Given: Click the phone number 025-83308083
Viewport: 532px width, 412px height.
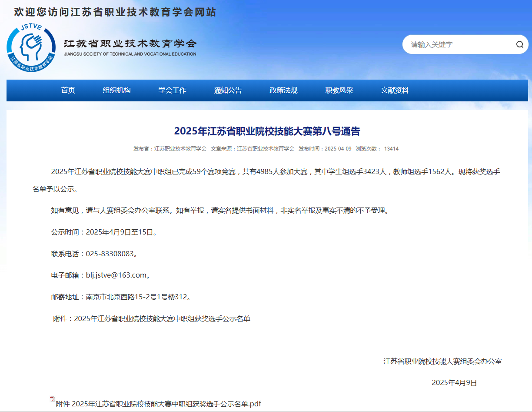Looking at the screenshot, I should [x=110, y=254].
